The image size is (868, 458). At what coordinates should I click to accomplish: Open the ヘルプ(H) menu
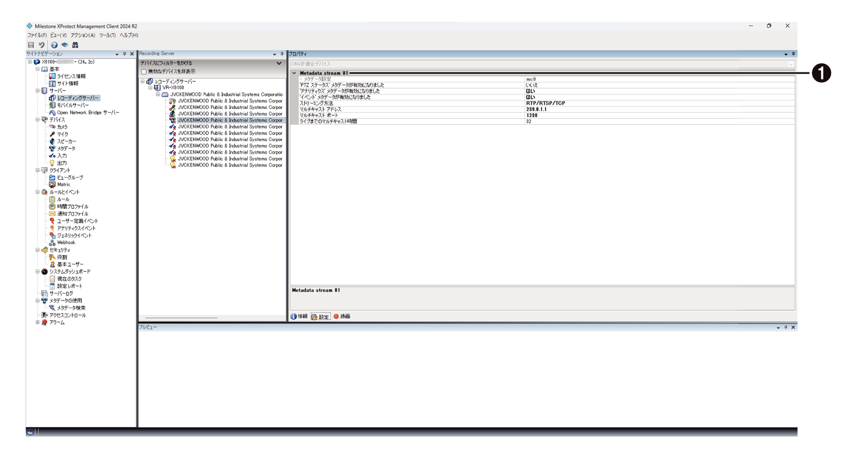coord(129,35)
